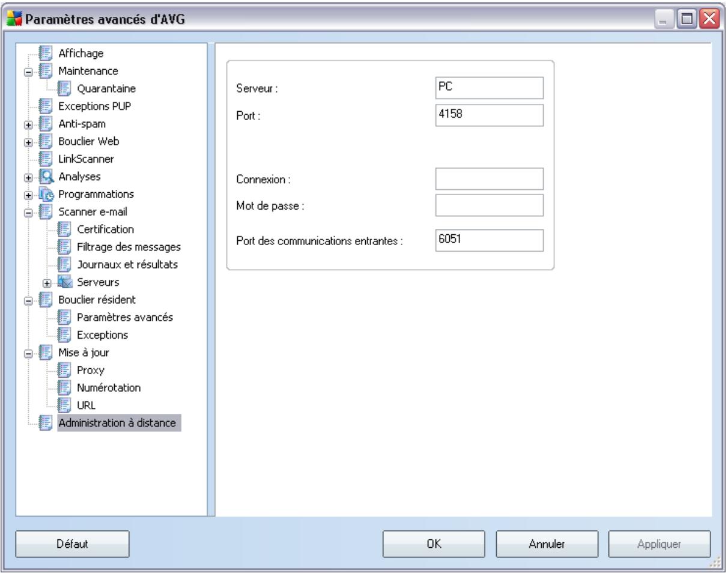The width and height of the screenshot is (728, 573).
Task: Click the Connexion input field
Action: (490, 178)
